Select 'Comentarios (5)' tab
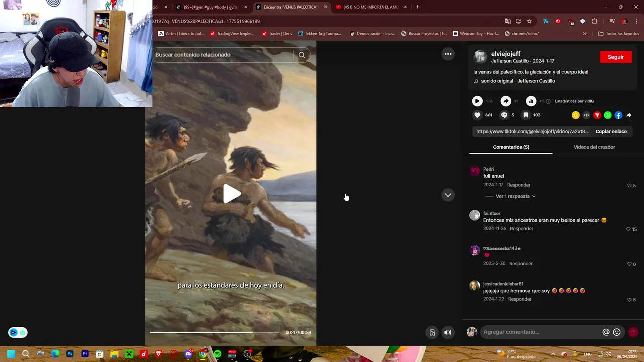The height and width of the screenshot is (362, 644). (x=511, y=147)
